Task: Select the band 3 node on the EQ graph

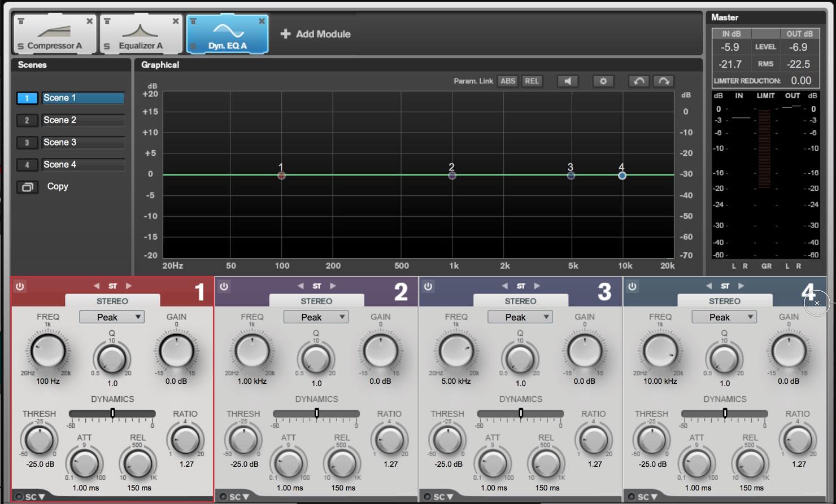Action: [571, 176]
